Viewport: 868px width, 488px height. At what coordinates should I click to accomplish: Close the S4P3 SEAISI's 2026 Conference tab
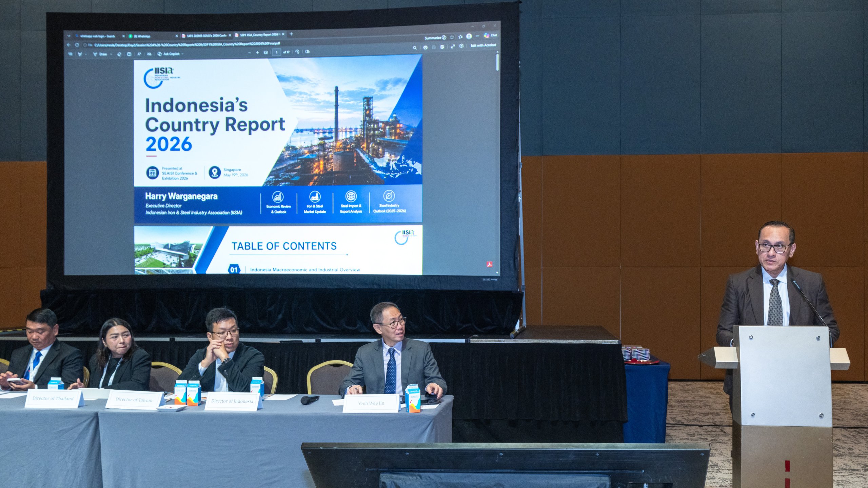[x=230, y=35]
